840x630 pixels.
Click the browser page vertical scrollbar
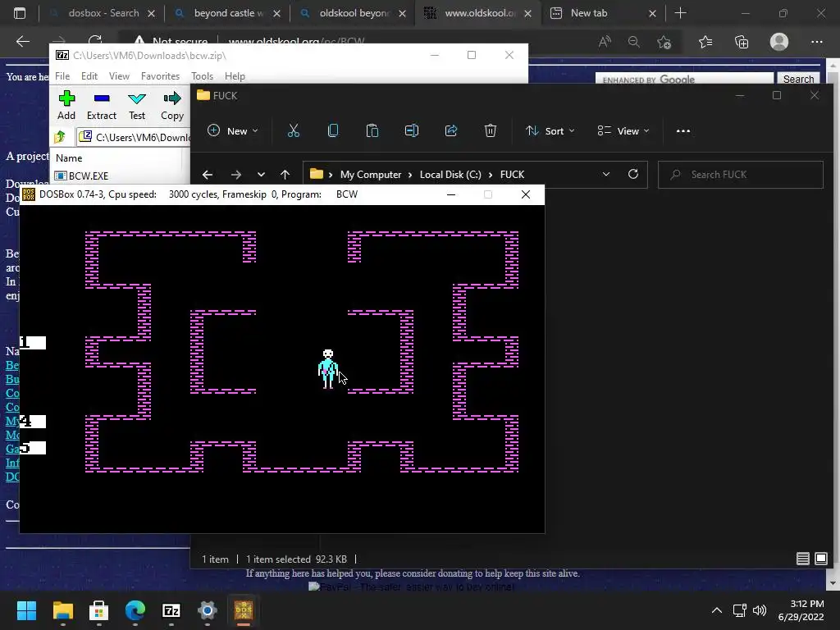point(833,322)
